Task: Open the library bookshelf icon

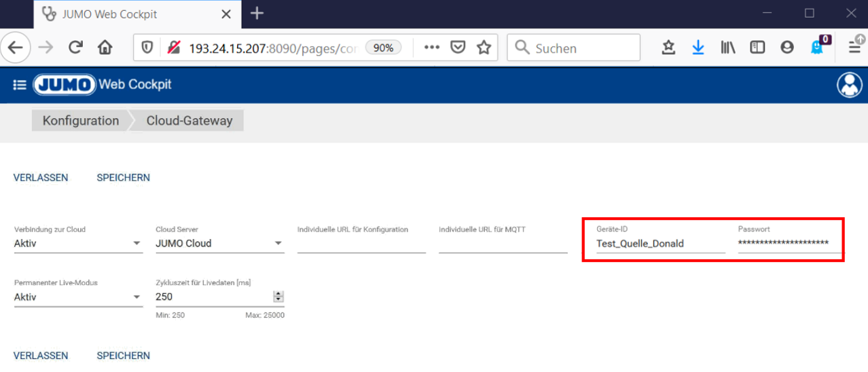Action: [x=727, y=48]
